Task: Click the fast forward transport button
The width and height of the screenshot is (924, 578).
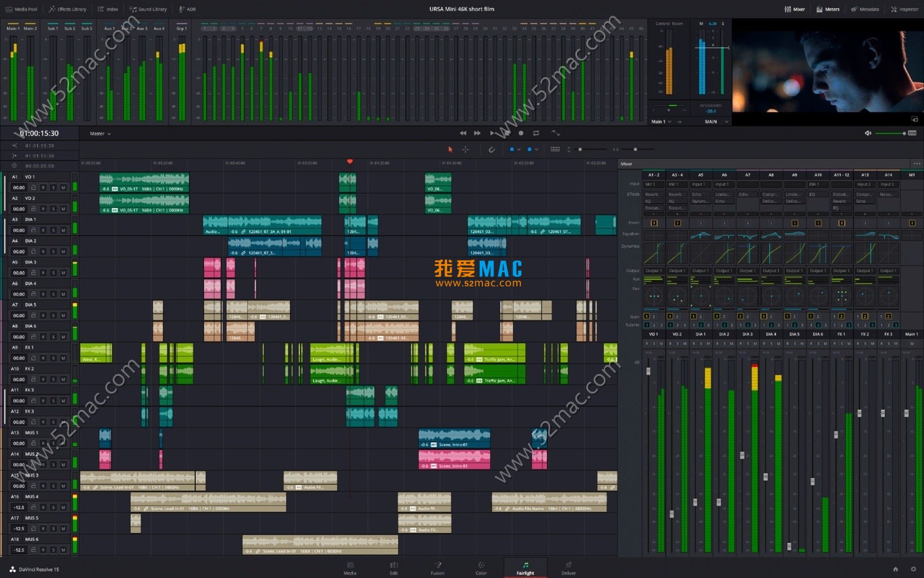Action: click(x=477, y=133)
